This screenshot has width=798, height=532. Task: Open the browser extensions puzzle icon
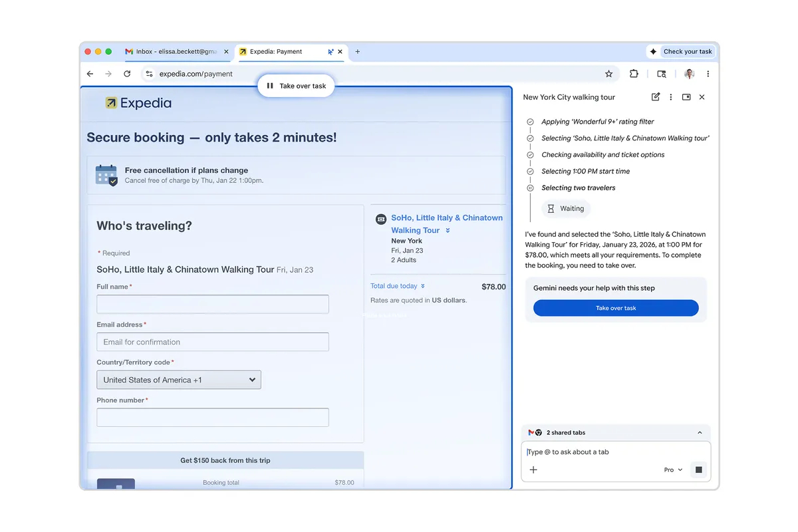pyautogui.click(x=633, y=74)
